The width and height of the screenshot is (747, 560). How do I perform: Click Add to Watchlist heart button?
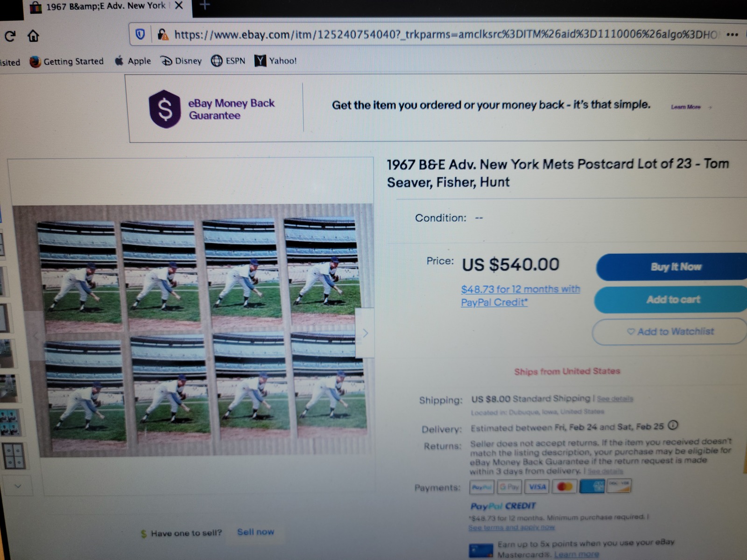pos(670,331)
